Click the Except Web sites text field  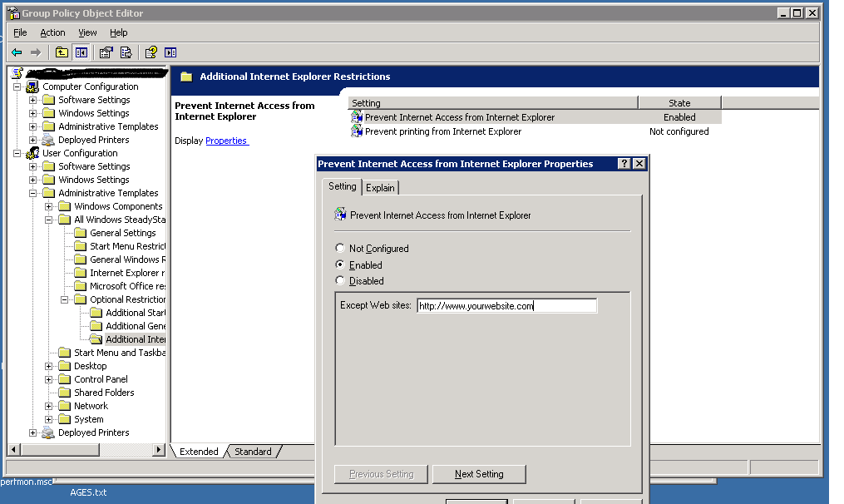(506, 306)
